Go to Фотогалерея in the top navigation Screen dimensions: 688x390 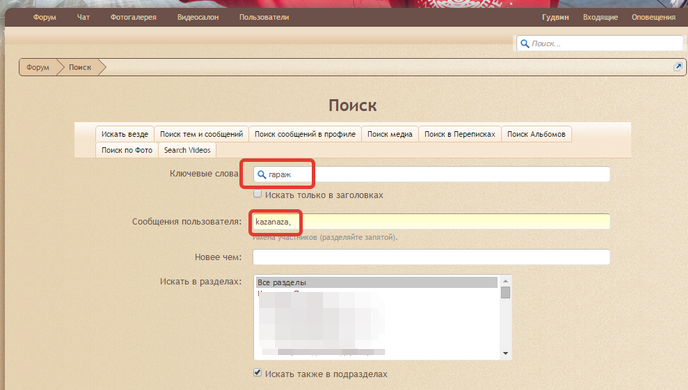click(x=133, y=17)
